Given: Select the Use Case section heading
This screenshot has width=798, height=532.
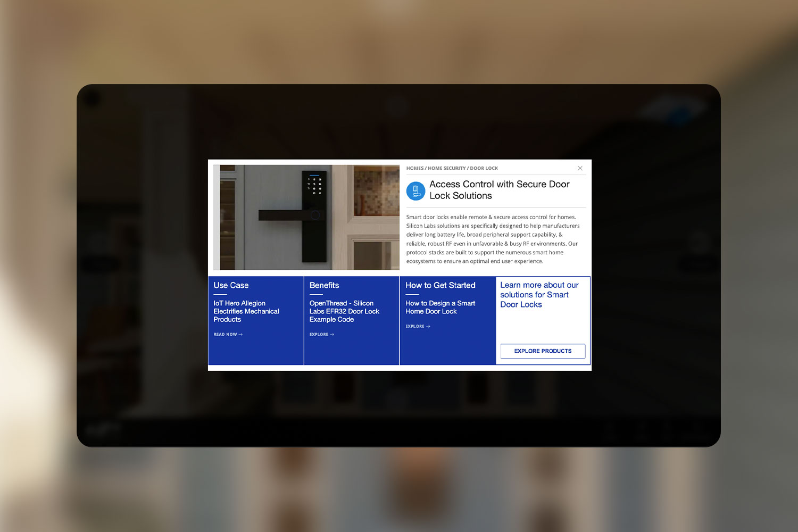Looking at the screenshot, I should point(230,285).
